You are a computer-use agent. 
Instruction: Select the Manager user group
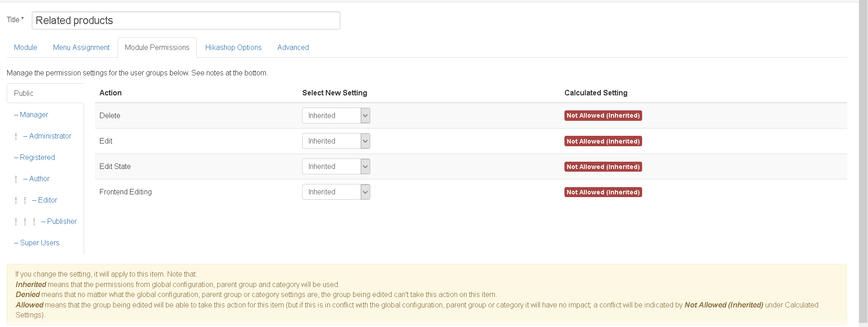point(34,115)
